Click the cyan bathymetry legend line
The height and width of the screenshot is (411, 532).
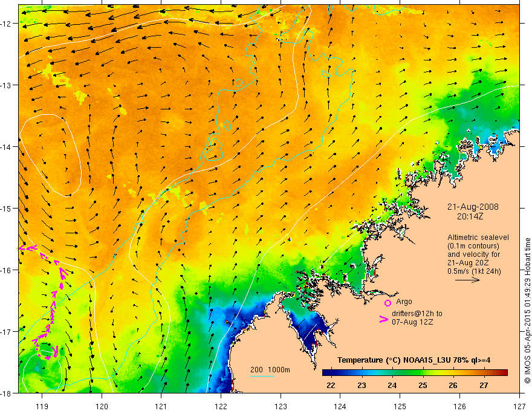[x=262, y=376]
